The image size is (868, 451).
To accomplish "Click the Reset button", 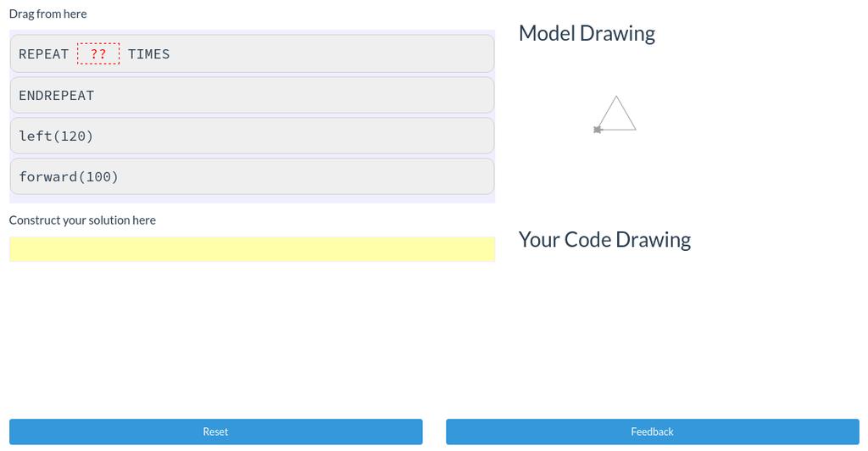I will click(216, 432).
